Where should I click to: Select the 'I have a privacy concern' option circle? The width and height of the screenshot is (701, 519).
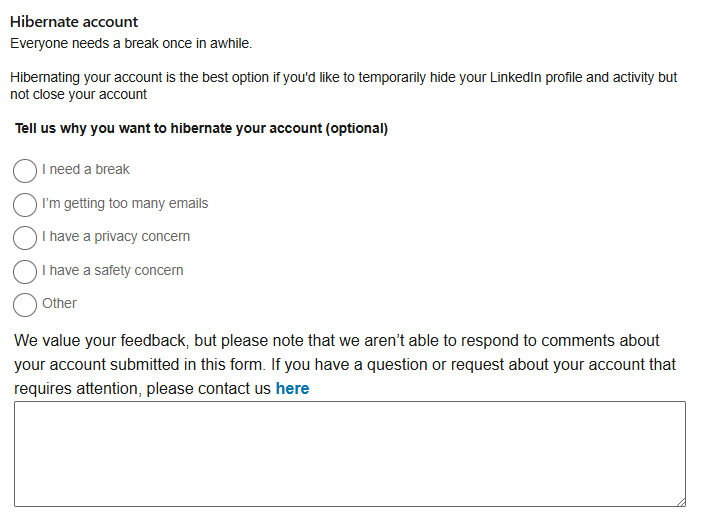tap(25, 238)
